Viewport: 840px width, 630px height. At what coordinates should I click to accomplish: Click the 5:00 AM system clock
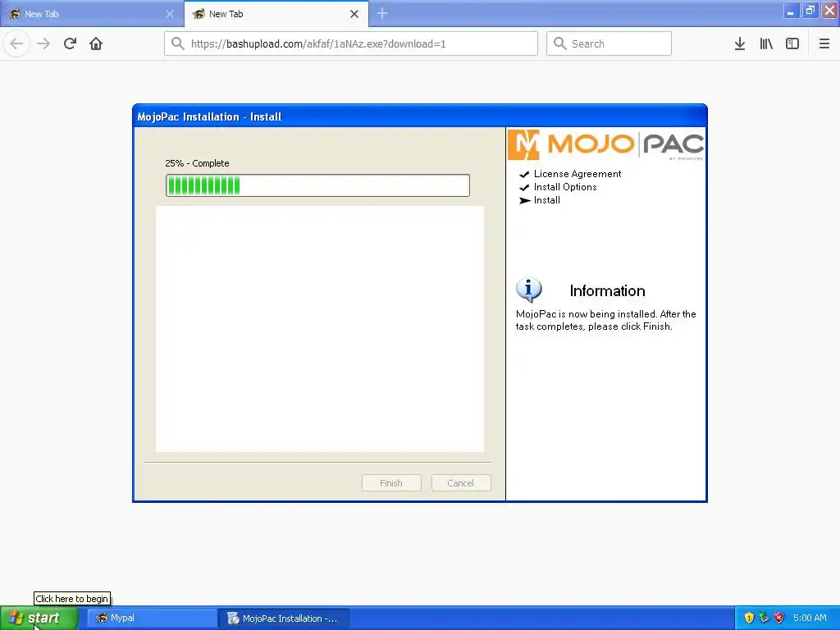coord(810,618)
